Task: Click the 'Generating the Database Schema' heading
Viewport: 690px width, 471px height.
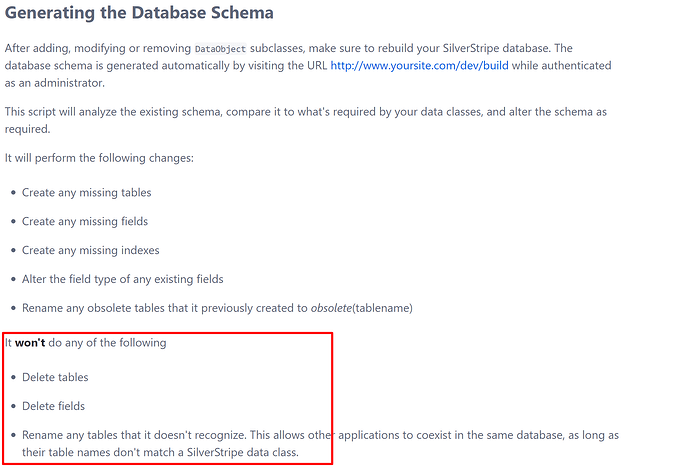Action: click(x=139, y=15)
